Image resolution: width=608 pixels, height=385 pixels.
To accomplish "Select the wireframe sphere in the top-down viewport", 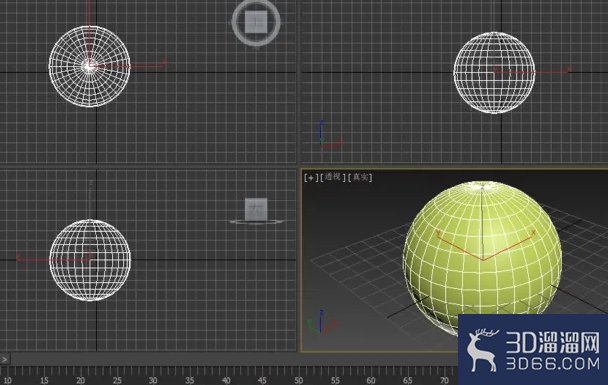I will 89,66.
